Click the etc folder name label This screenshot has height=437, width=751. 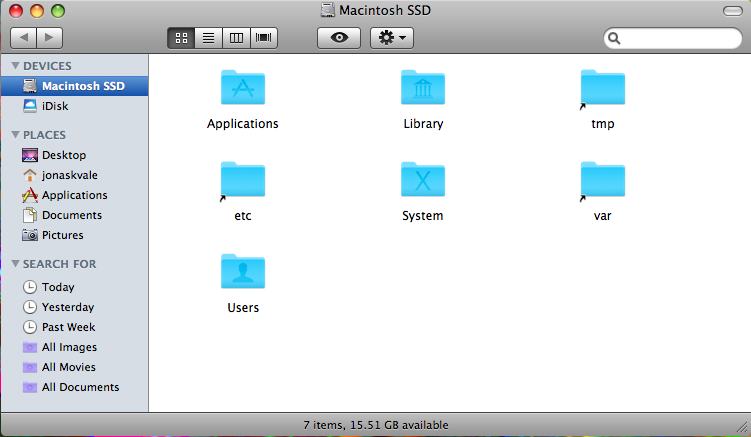click(x=243, y=216)
